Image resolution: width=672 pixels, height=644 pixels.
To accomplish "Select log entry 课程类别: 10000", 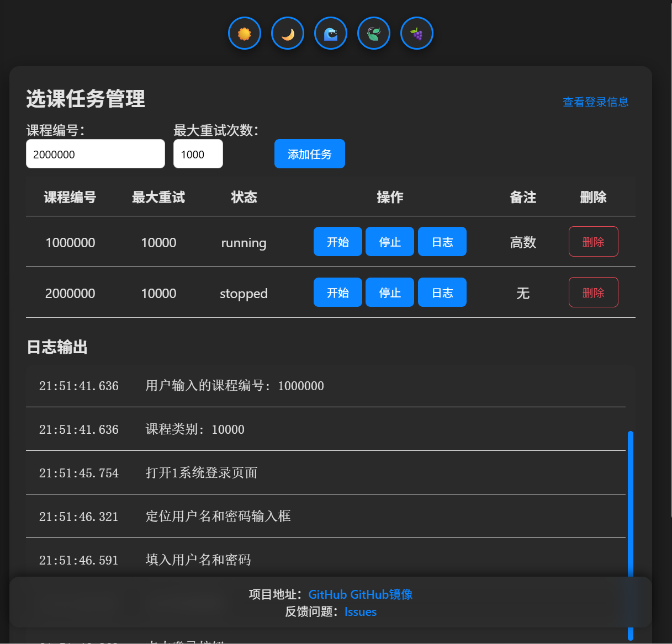I will tap(326, 429).
